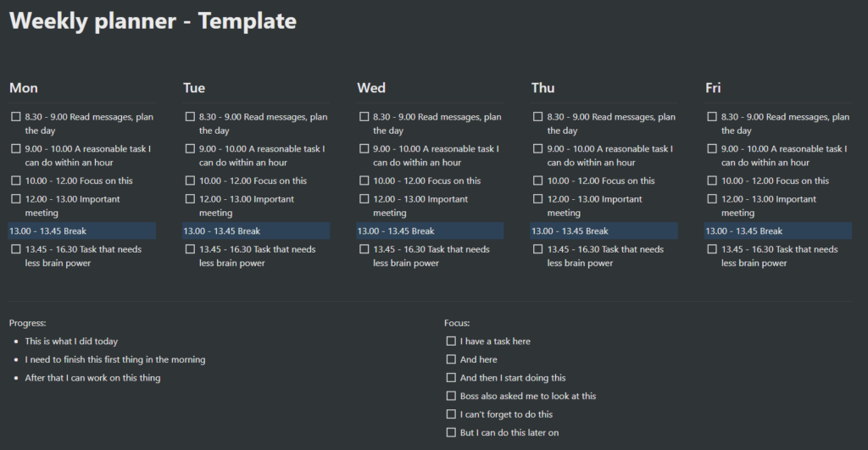Select Thursday's 13.00 - 13.45 Break block
Viewport: 868px width, 450px height.
(x=604, y=231)
